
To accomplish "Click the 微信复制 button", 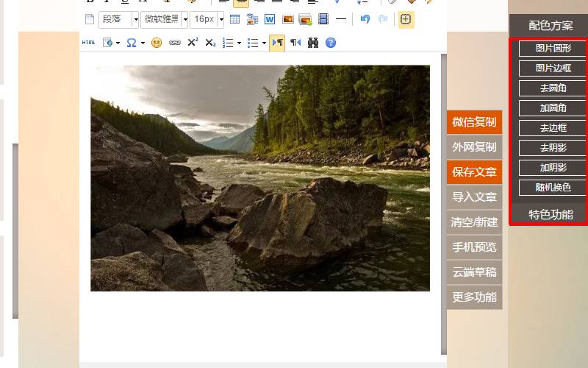I will (474, 122).
